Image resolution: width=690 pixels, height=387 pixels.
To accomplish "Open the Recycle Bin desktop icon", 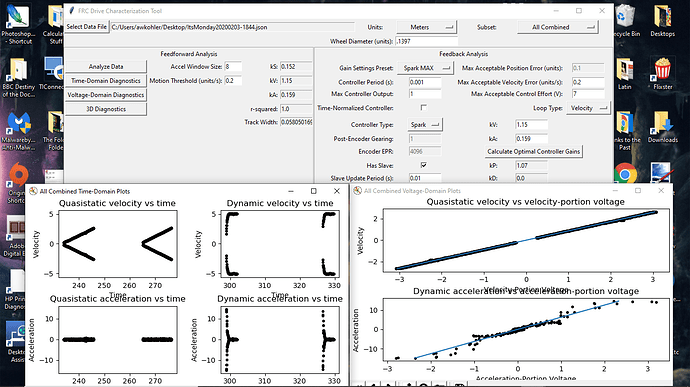I will [x=625, y=20].
